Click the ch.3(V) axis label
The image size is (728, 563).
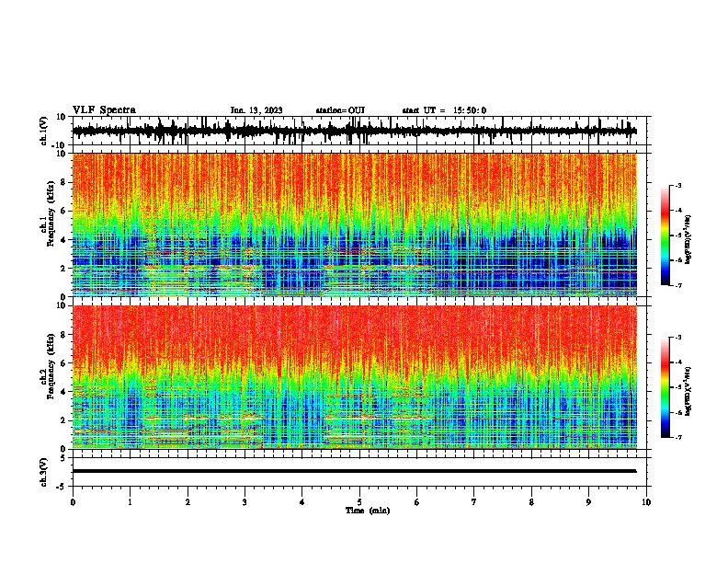[44, 472]
